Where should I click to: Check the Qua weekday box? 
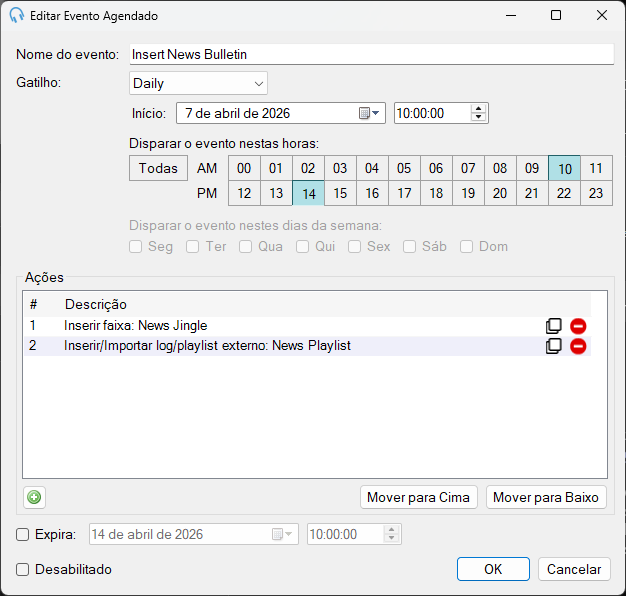click(245, 247)
